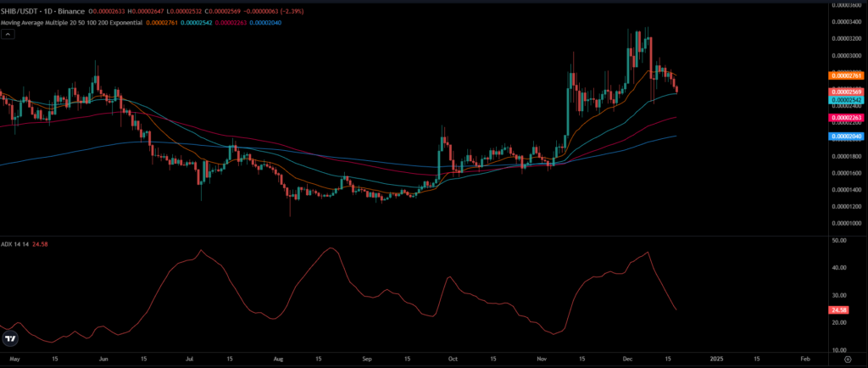This screenshot has width=868, height=368.
Task: Open chart settings gear at bottom right
Action: click(848, 360)
